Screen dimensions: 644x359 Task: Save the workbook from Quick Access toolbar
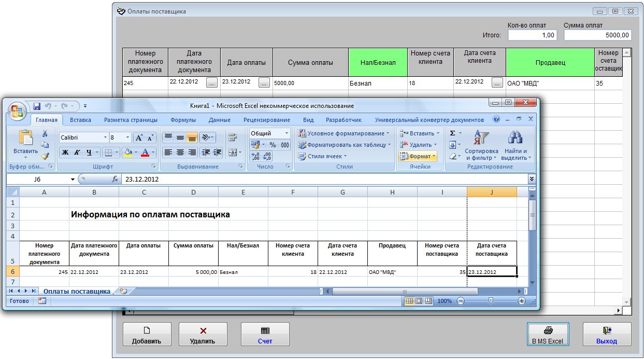pos(37,106)
